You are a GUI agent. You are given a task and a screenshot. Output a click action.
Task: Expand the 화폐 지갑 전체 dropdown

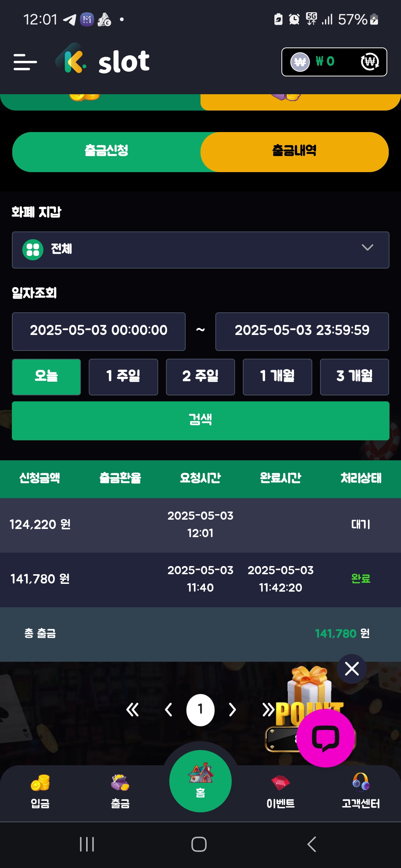tap(200, 250)
